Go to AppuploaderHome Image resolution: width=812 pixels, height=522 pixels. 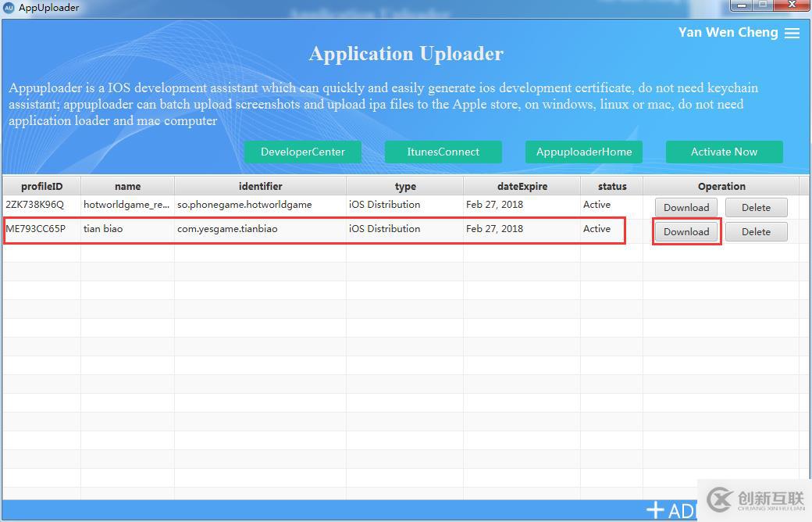point(584,152)
